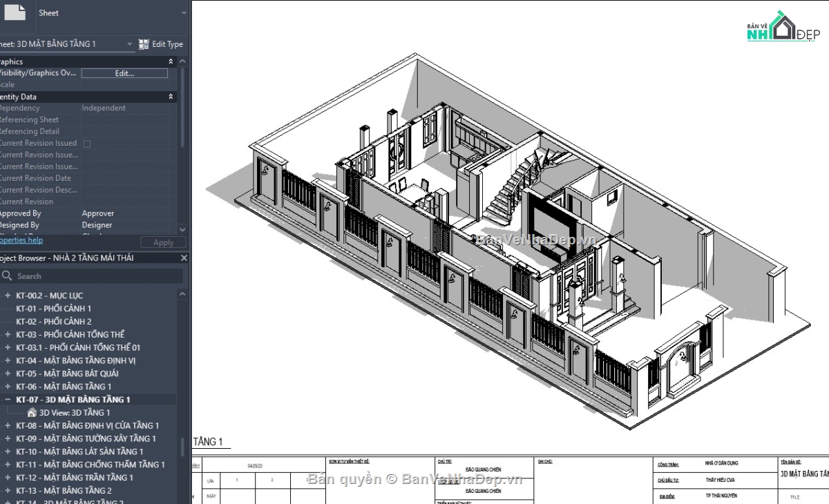Click 'NHÀ Ở DÂN DỤNG' in the title block

(720, 463)
